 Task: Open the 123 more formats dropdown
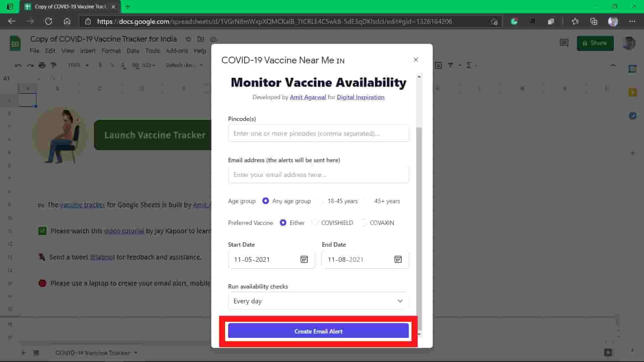(x=149, y=65)
